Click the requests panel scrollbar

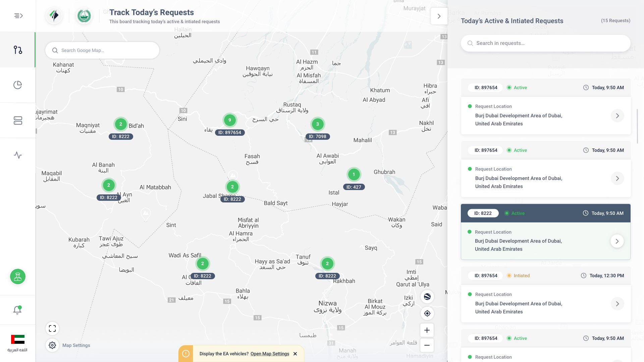pos(637,126)
